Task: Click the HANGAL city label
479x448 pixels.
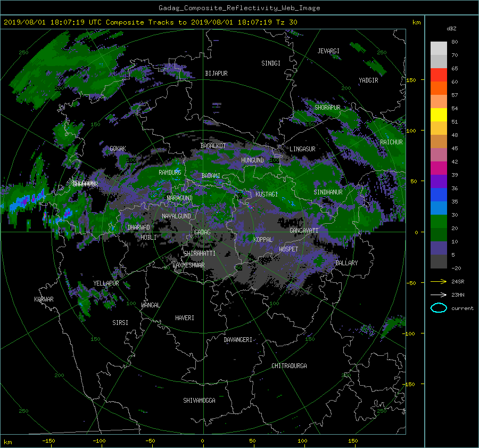Action: (150, 305)
